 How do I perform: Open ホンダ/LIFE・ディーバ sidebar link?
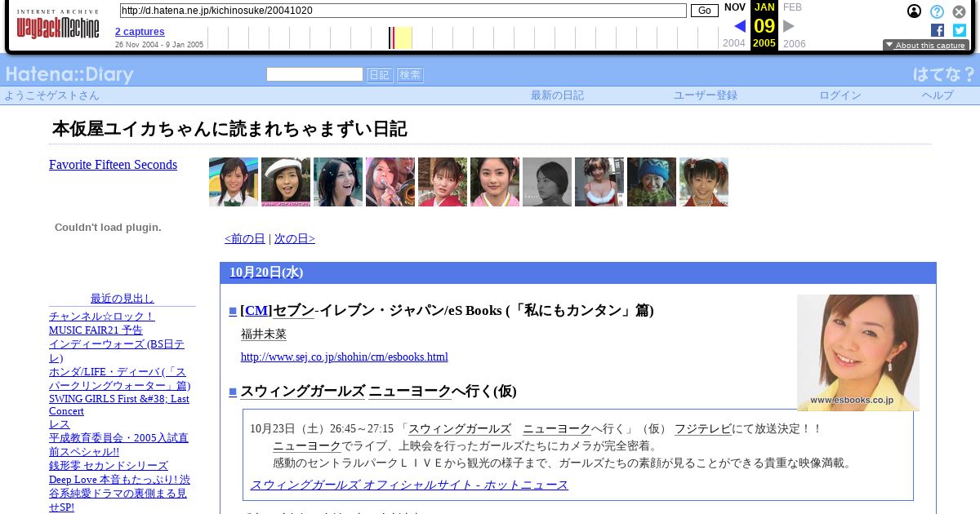click(119, 379)
